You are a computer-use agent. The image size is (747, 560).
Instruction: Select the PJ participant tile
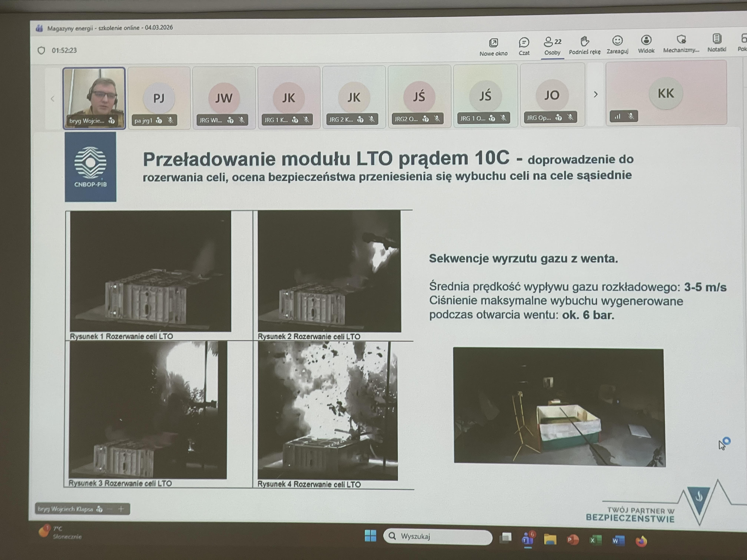click(159, 98)
